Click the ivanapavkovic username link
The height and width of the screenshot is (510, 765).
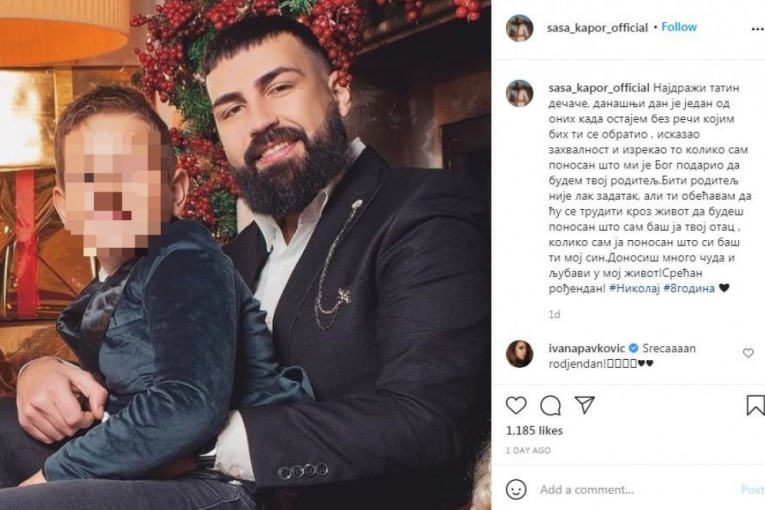click(x=576, y=346)
